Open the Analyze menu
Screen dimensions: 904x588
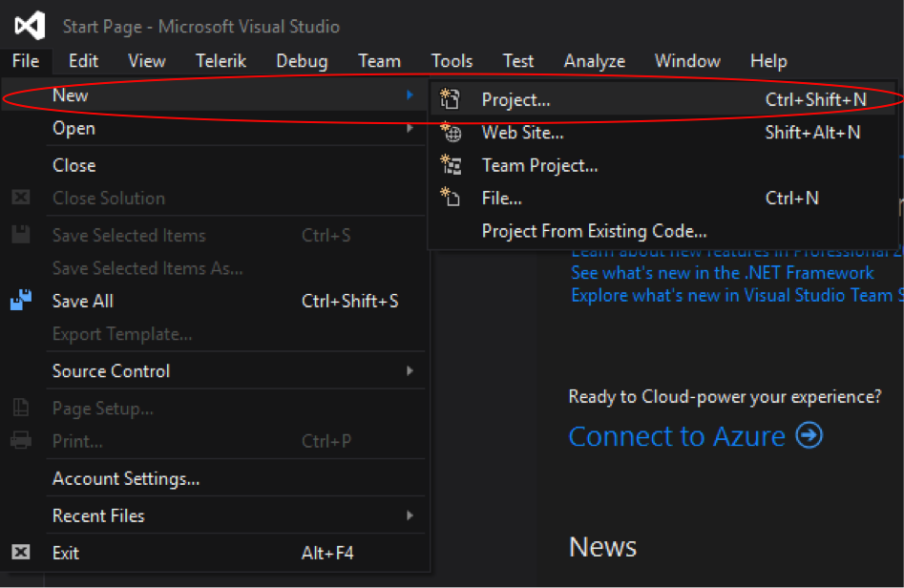point(594,61)
